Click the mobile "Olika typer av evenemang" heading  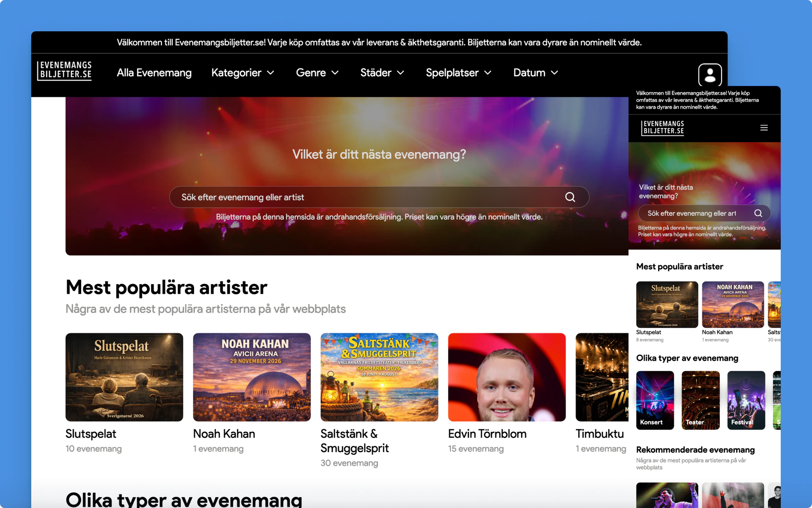687,358
